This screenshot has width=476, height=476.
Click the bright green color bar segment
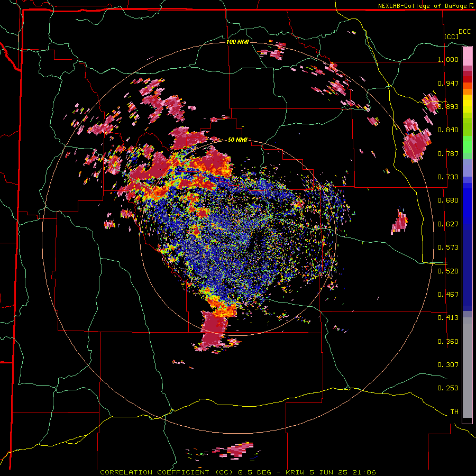point(467,144)
